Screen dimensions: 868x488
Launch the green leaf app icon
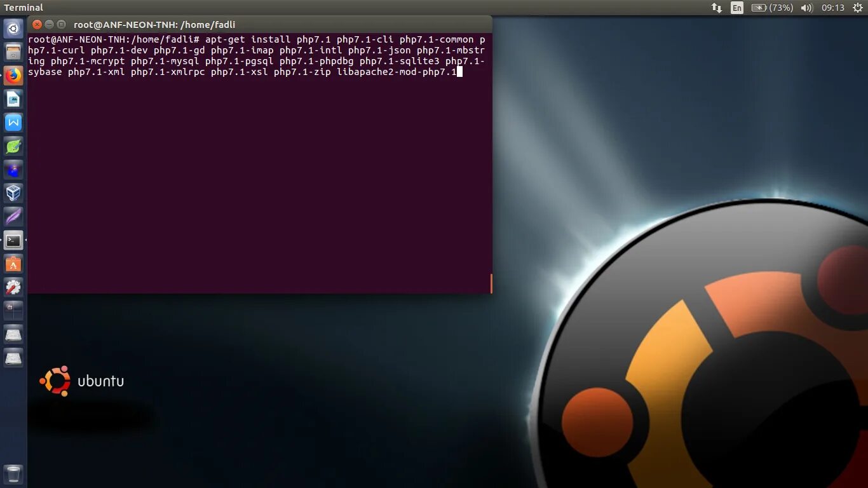tap(13, 146)
